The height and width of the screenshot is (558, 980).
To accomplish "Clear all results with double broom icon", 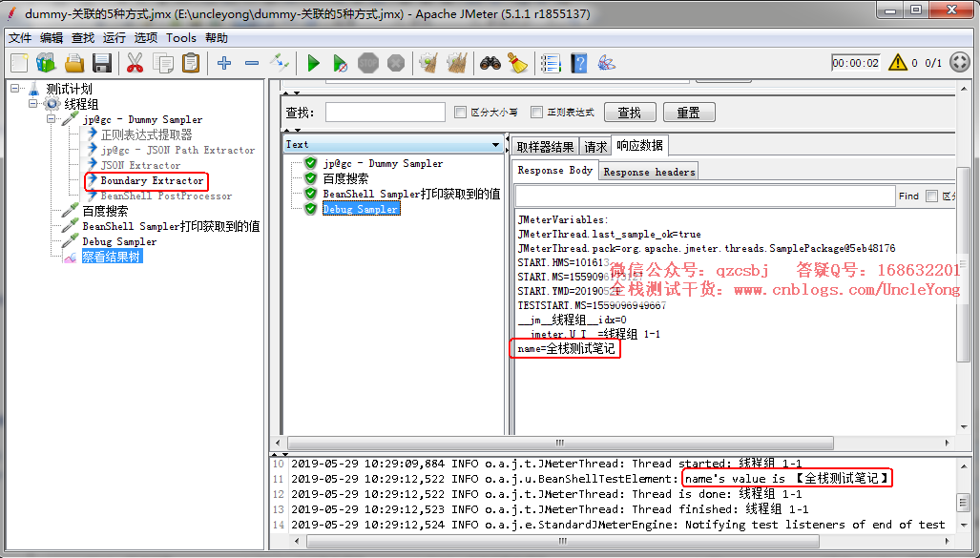I will pyautogui.click(x=457, y=63).
